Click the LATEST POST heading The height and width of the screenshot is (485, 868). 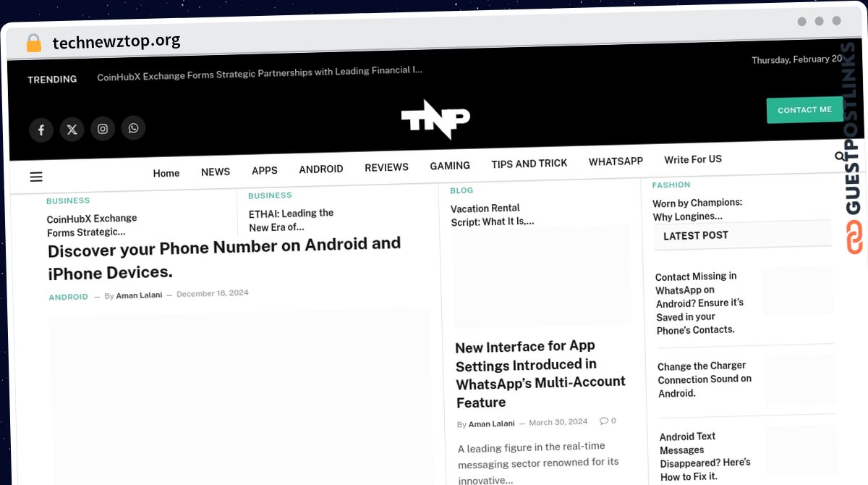696,235
